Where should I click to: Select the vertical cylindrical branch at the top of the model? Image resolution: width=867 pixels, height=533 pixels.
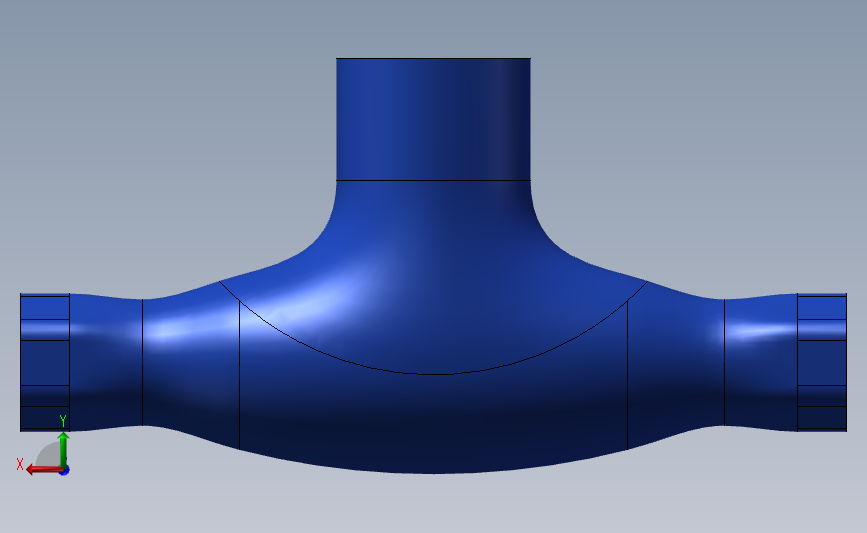click(x=433, y=119)
